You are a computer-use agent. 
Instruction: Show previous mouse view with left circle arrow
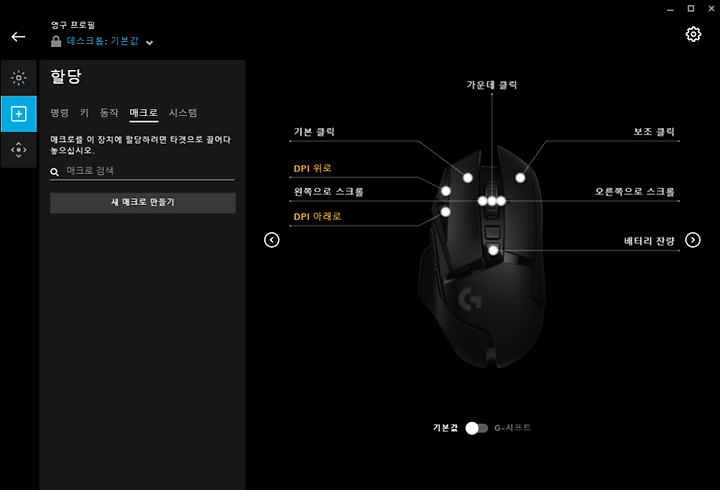click(272, 240)
